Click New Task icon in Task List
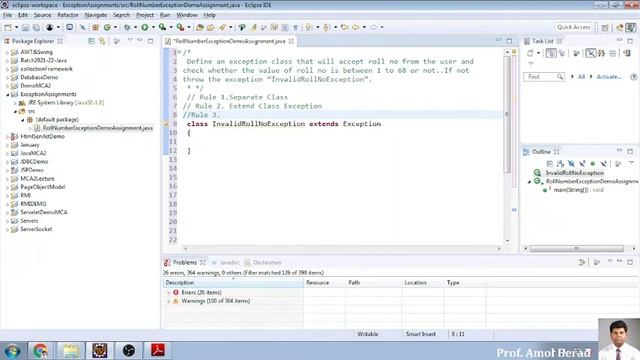The image size is (640, 360). (530, 53)
